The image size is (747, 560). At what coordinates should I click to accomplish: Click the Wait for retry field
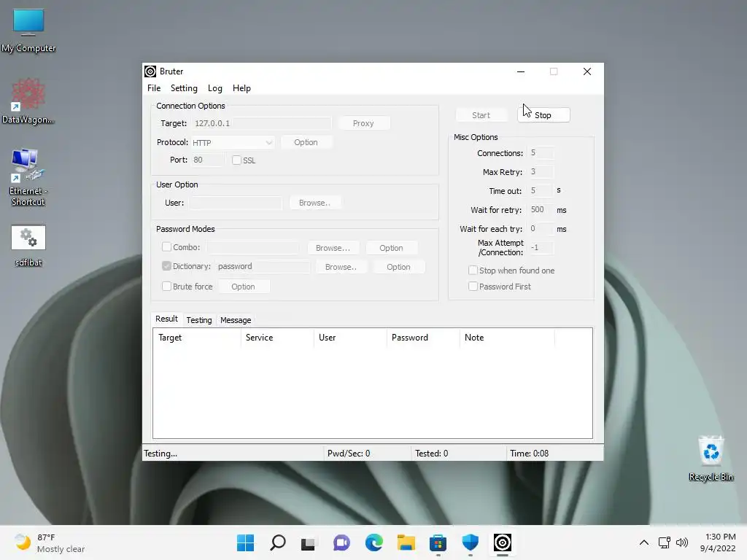click(541, 209)
